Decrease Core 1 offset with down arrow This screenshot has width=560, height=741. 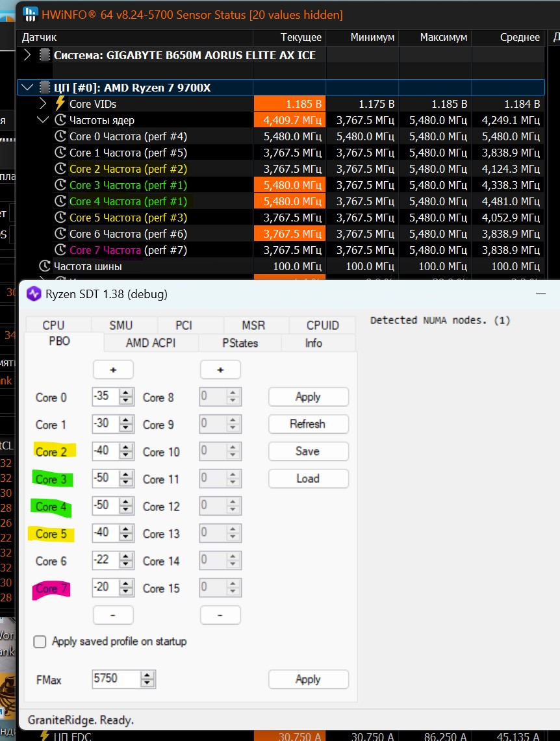[125, 428]
